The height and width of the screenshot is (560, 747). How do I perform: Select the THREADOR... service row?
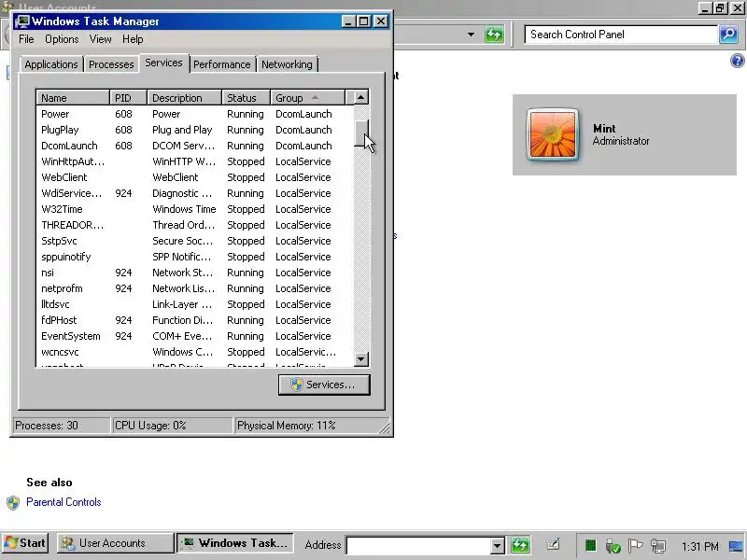click(x=195, y=225)
